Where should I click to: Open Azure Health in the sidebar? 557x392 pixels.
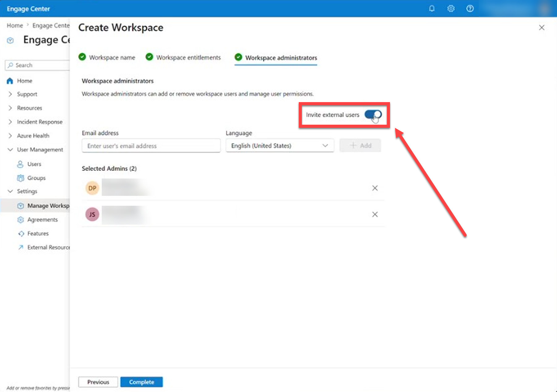pyautogui.click(x=33, y=136)
